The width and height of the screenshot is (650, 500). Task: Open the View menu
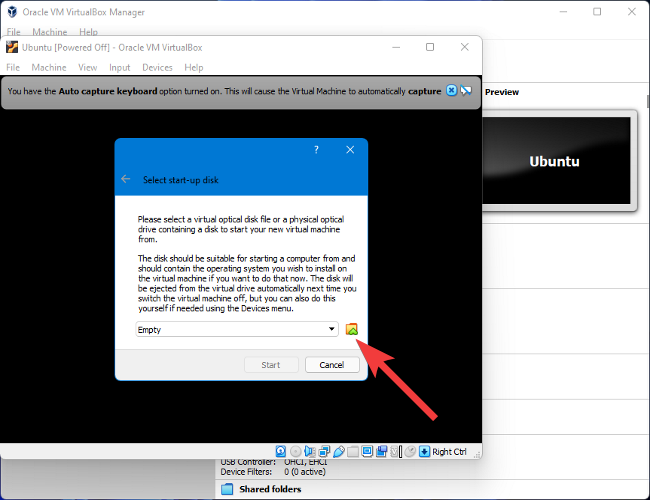(x=87, y=67)
